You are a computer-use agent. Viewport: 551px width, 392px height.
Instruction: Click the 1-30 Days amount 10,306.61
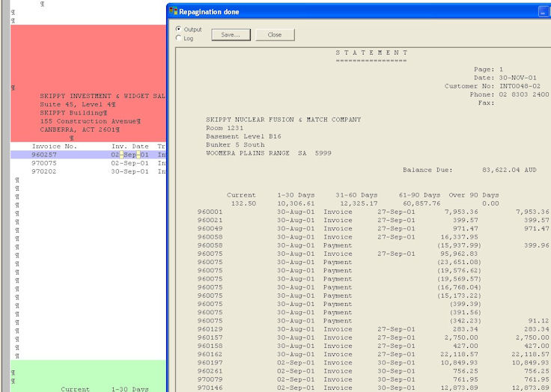click(296, 203)
